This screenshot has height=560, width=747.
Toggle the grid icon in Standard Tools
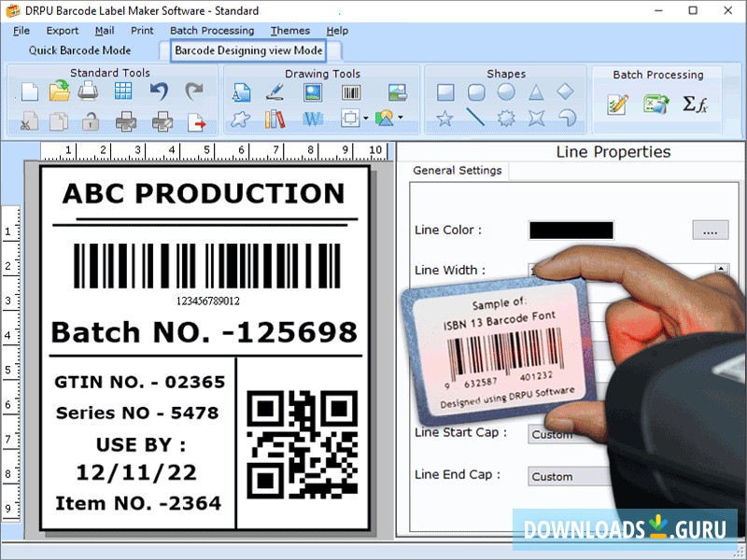123,91
